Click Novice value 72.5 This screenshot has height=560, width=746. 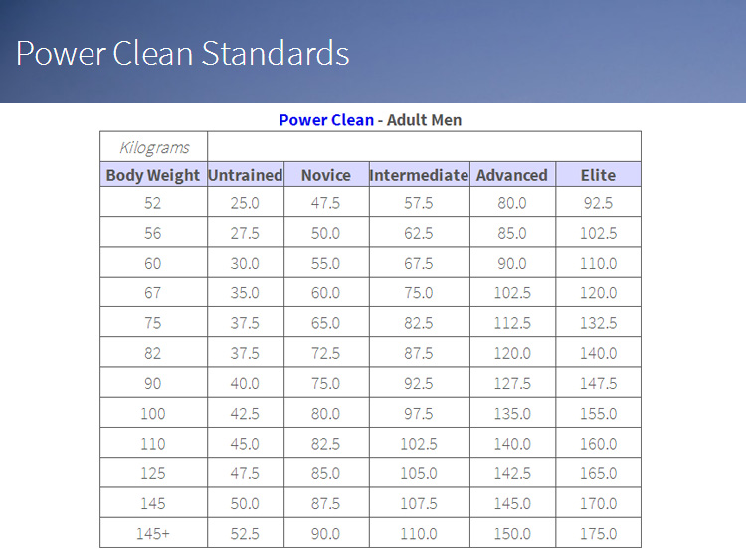tap(326, 353)
